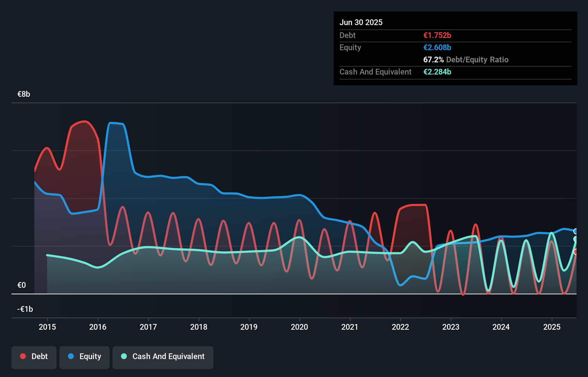Select the 2020 year label
Screen dimensions: 588x377
click(x=299, y=327)
